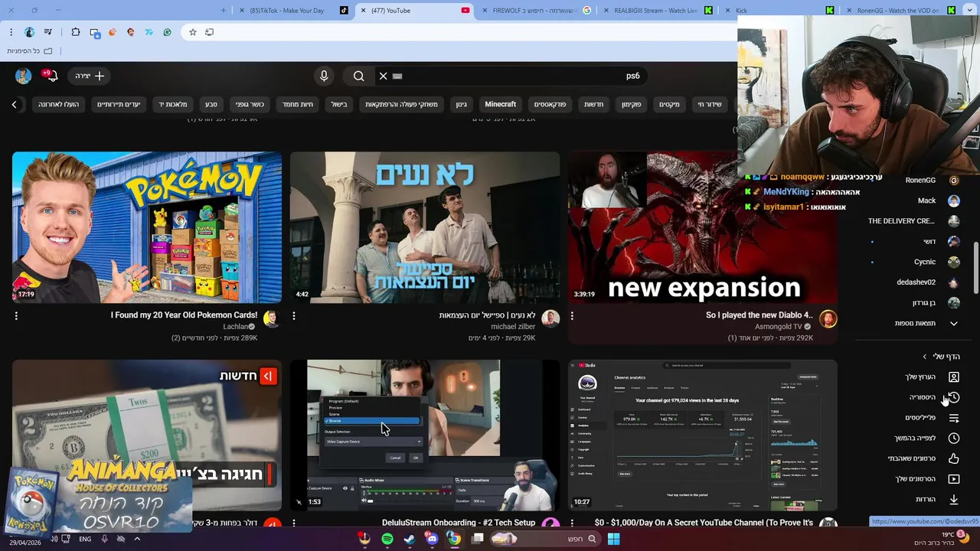Select the הועלו לאחרונה chip
Viewport: 980px width, 551px height.
[x=59, y=104]
